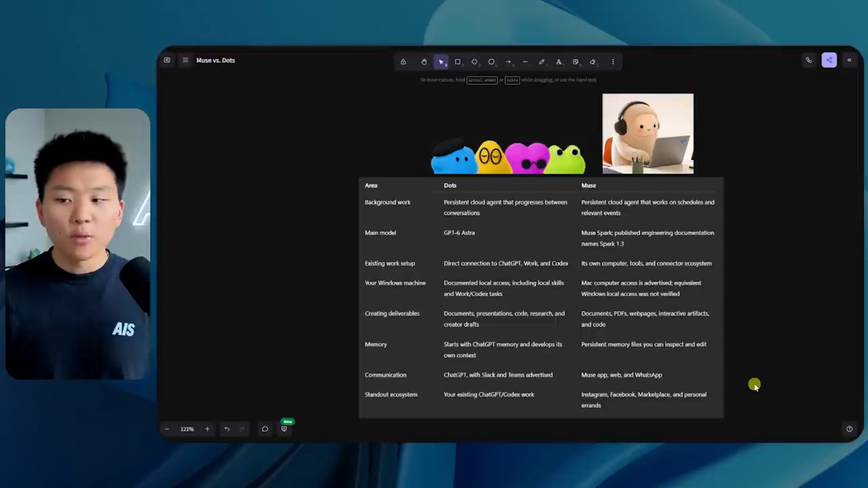
Task: Click the 'Area' column header
Action: [x=371, y=186]
